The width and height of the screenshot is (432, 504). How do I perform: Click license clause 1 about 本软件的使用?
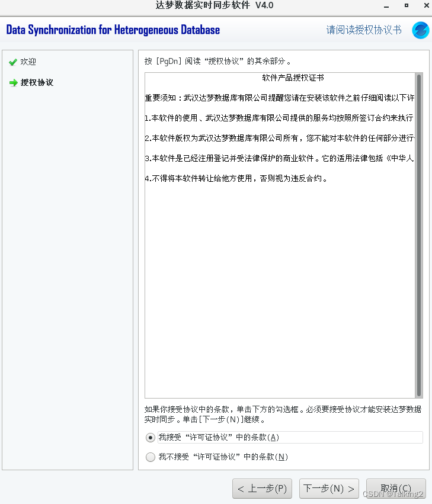click(279, 118)
